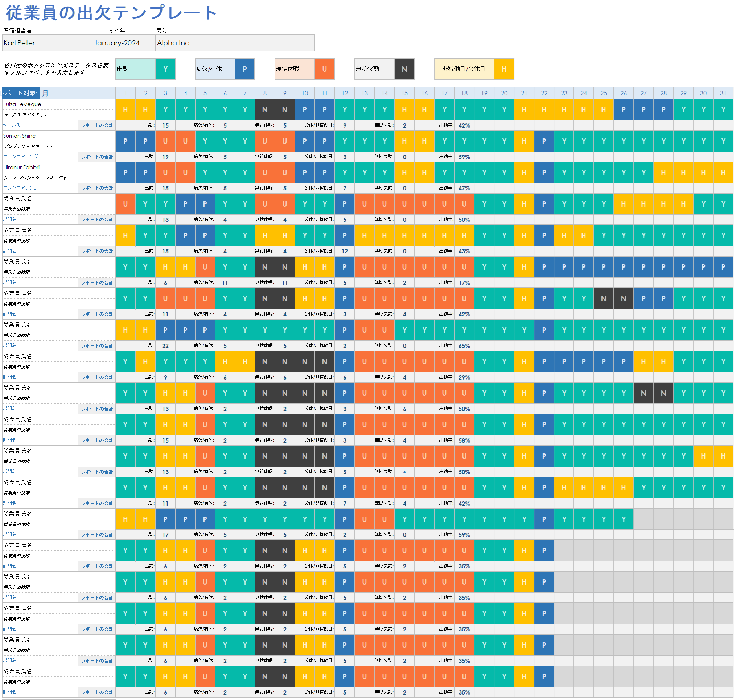736x700 pixels.
Task: Click Luiza Leveque's 42% attendance rate
Action: point(464,125)
